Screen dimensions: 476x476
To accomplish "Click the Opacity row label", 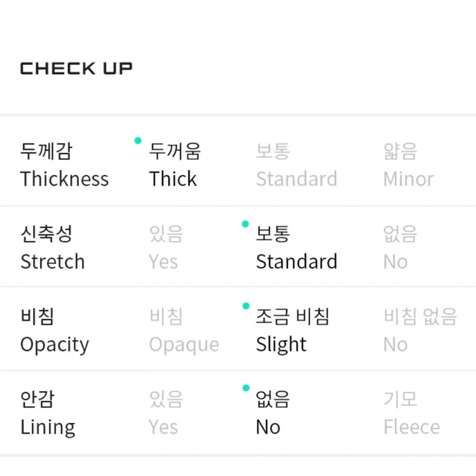I will pos(54,330).
